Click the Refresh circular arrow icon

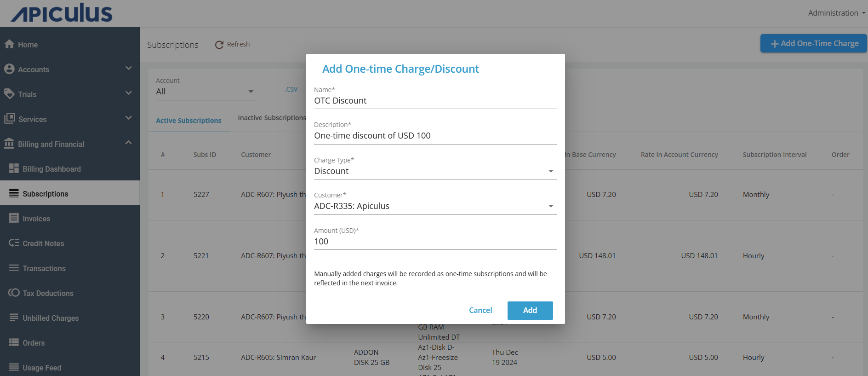tap(219, 45)
